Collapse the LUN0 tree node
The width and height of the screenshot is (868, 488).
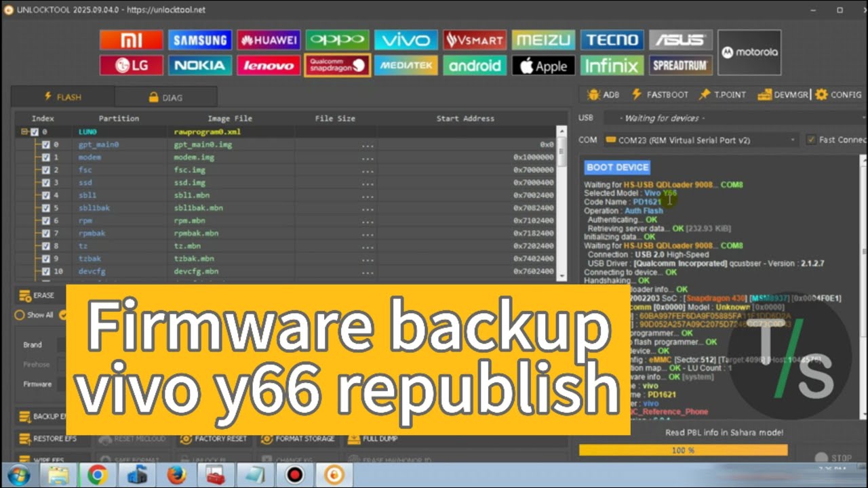(24, 132)
